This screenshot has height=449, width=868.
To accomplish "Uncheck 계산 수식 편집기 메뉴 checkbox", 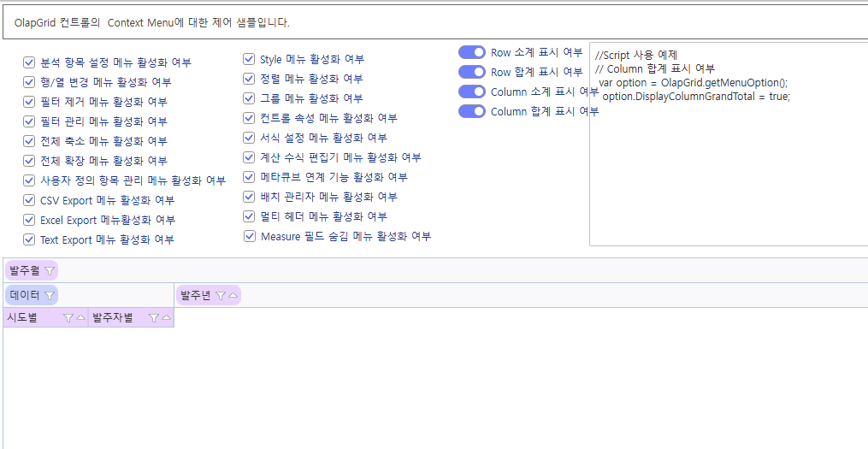I will pos(249,157).
